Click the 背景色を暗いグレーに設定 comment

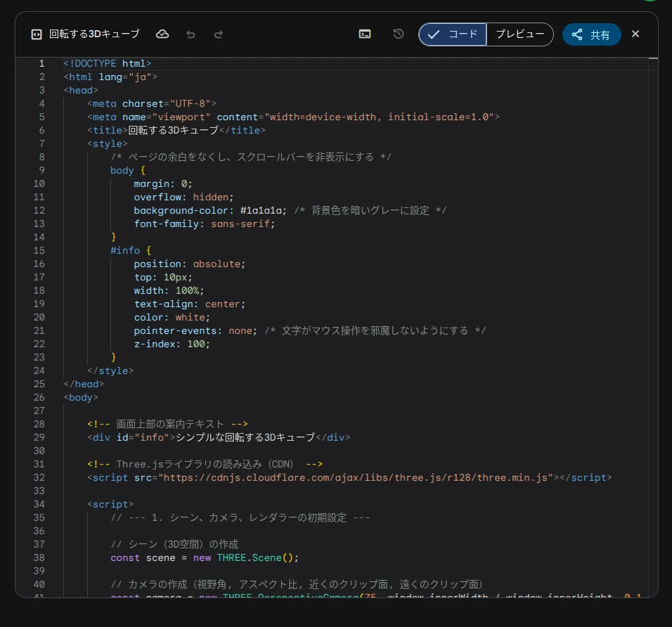[x=370, y=210]
